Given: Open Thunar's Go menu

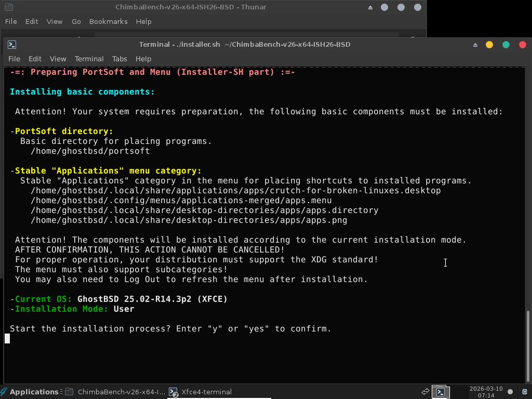Looking at the screenshot, I should 76,21.
